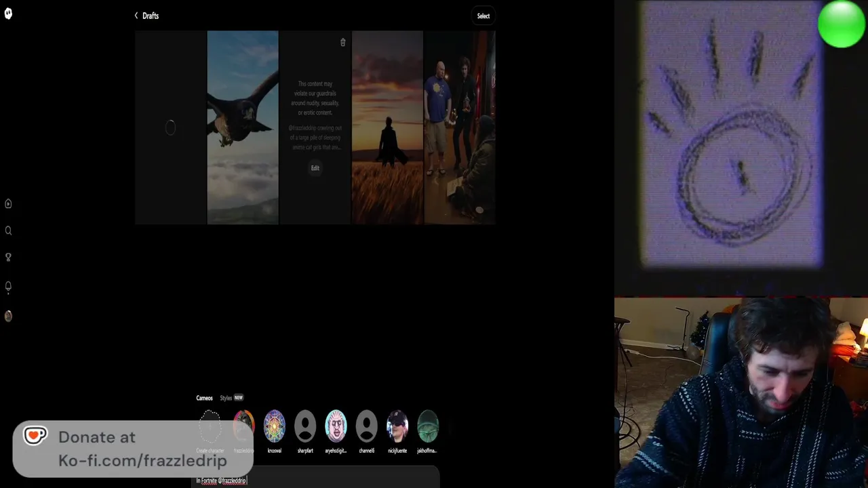868x488 pixels.
Task: Open the search sidebar icon
Action: point(8,231)
